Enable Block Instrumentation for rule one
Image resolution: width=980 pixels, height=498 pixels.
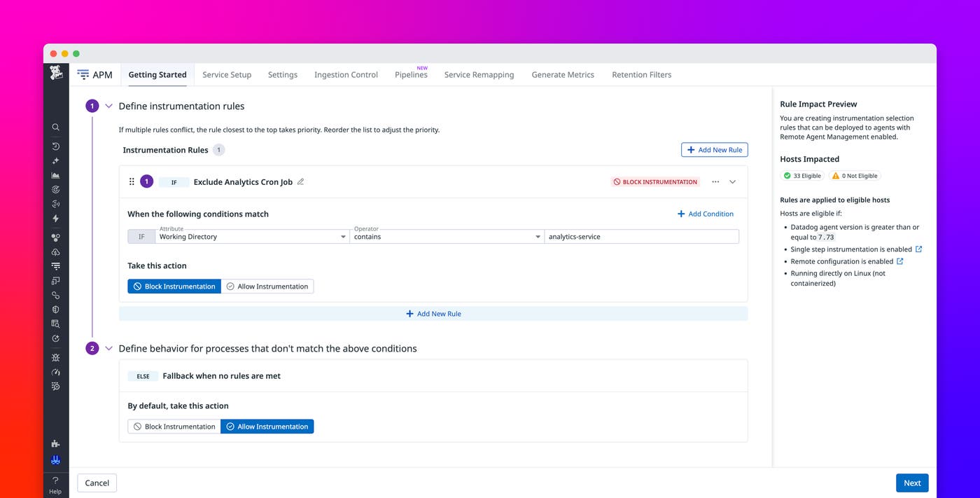coord(174,286)
